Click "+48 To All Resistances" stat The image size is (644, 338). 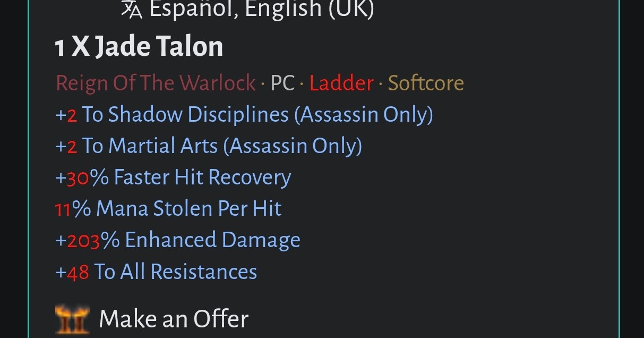coord(156,271)
